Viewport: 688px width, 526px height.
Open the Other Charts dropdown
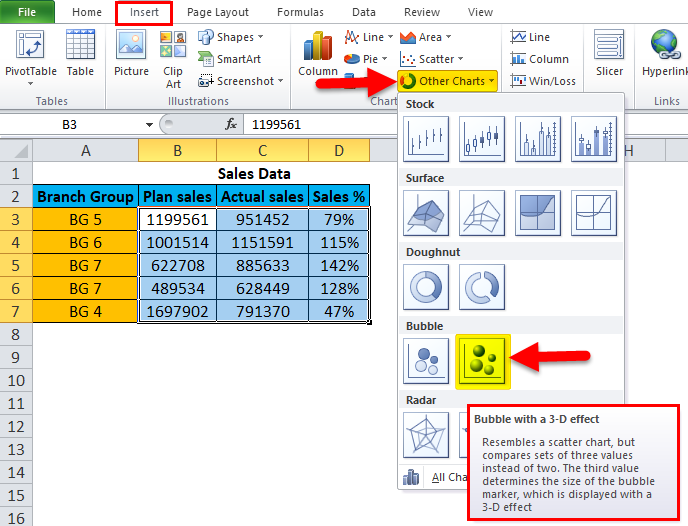(447, 81)
